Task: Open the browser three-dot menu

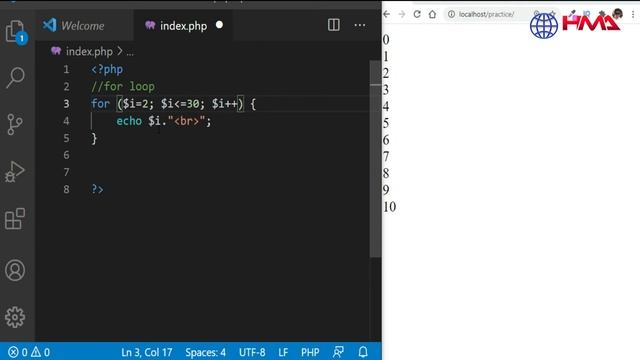Action: click(x=633, y=14)
